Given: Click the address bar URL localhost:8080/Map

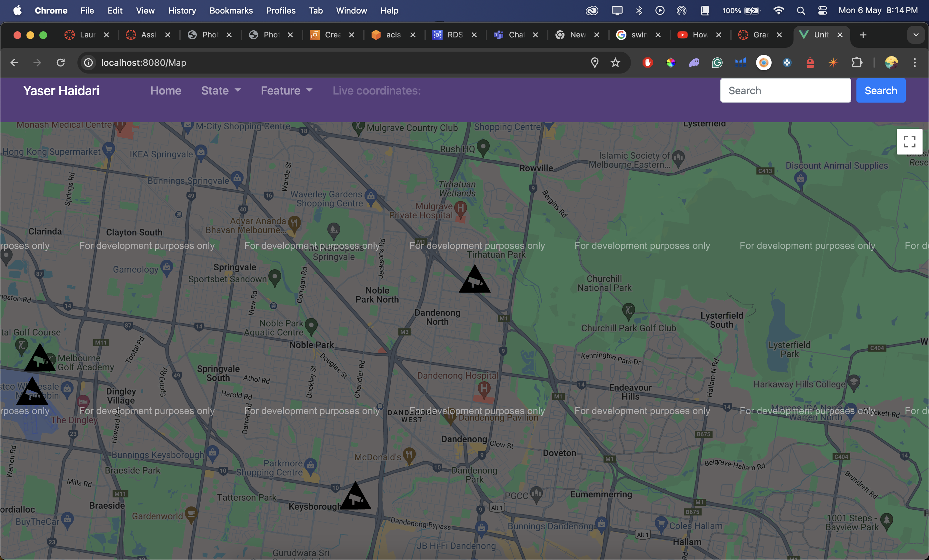Looking at the screenshot, I should coord(144,63).
